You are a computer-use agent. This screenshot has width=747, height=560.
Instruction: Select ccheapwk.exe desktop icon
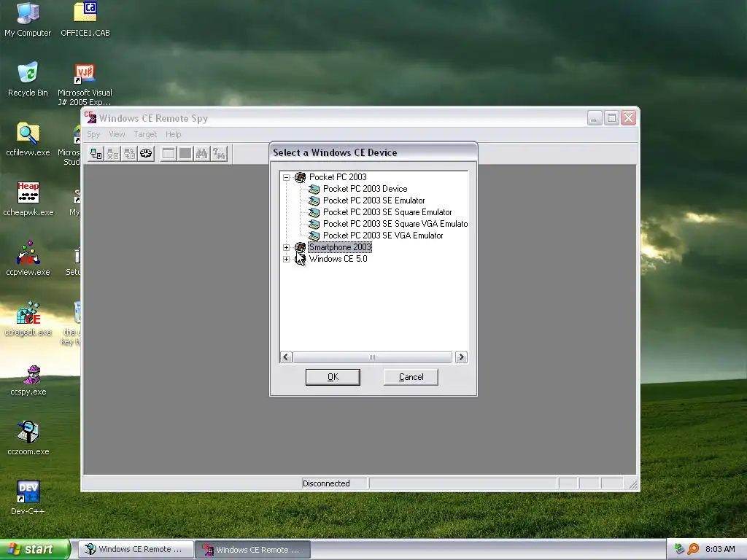[x=28, y=199]
